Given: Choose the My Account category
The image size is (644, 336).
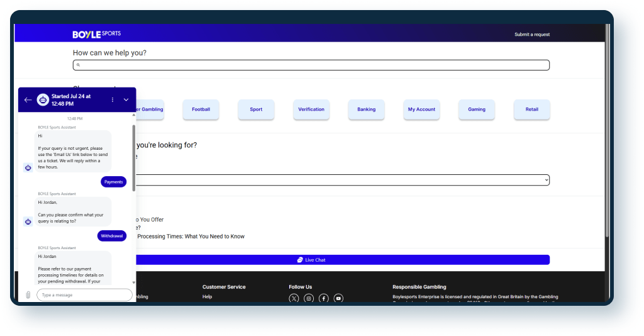Looking at the screenshot, I should tap(421, 109).
